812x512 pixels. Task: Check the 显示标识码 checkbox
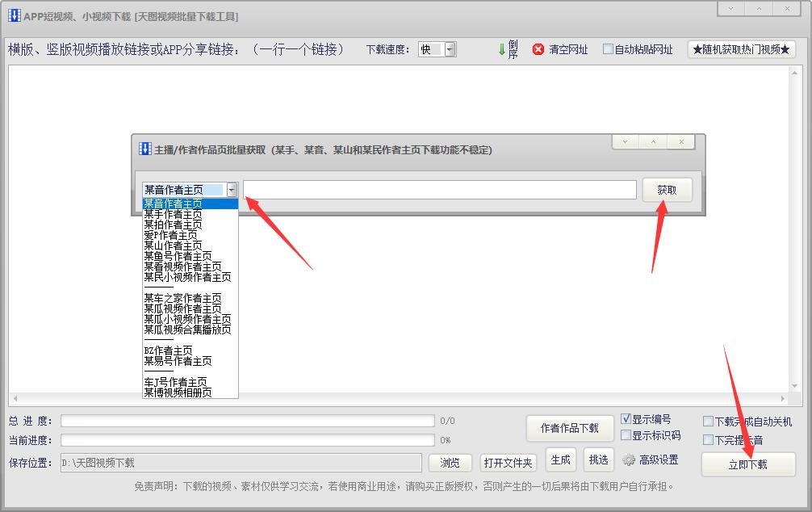point(627,435)
